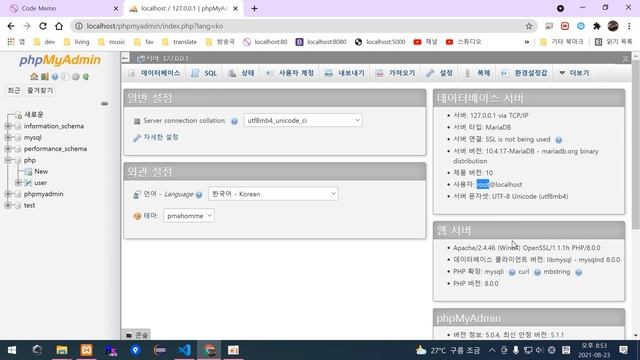This screenshot has height=360, width=640.
Task: Click the 자세한 설정 link
Action: pos(161,137)
